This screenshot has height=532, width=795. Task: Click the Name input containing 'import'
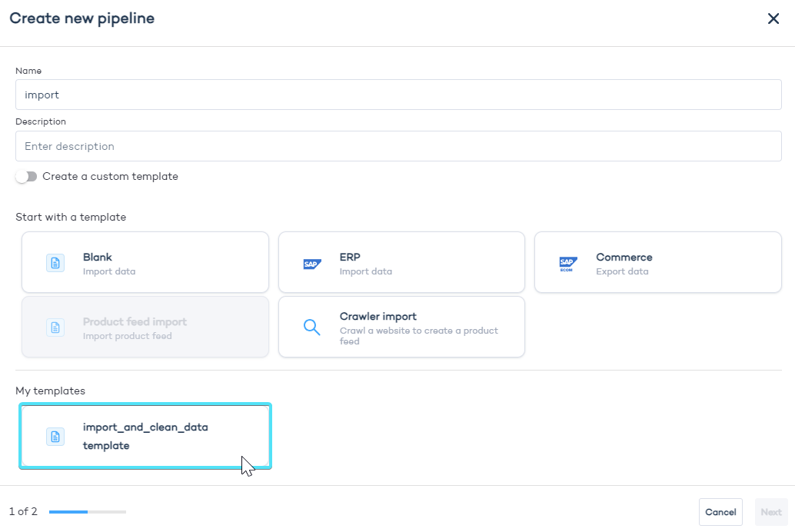point(398,94)
